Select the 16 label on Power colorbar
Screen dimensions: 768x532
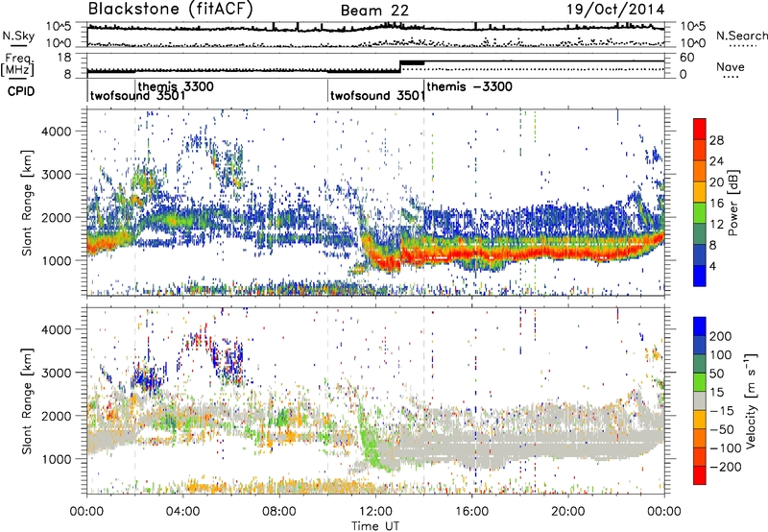716,203
